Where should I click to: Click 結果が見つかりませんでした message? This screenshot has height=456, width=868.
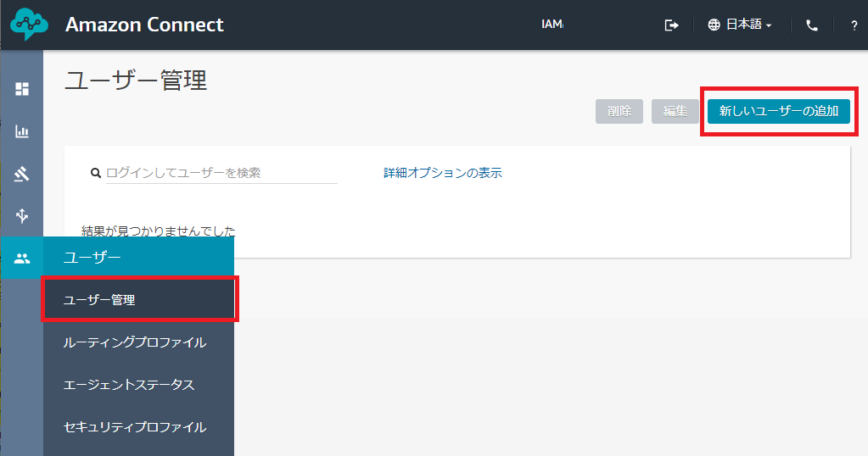[x=159, y=231]
